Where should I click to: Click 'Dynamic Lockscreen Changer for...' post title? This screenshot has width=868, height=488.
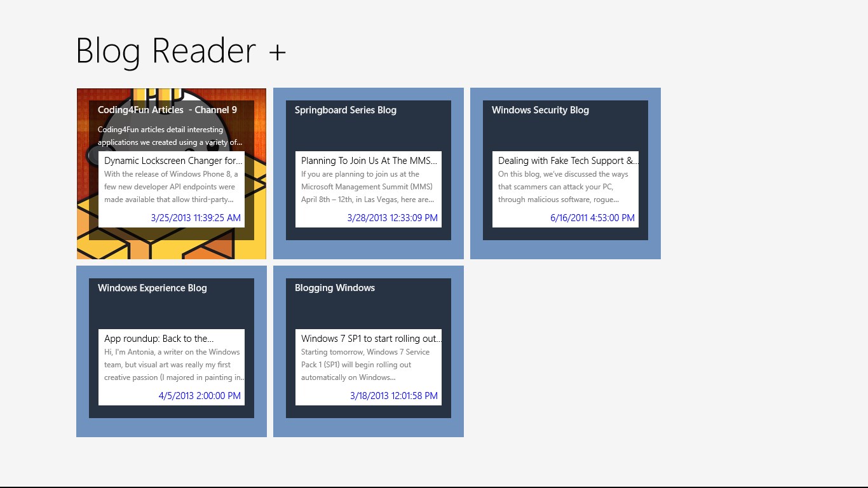(x=173, y=161)
